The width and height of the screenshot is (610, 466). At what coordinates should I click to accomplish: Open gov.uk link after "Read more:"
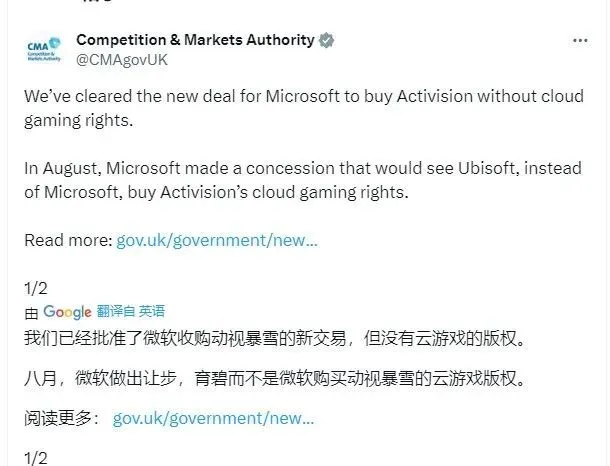[x=217, y=240]
